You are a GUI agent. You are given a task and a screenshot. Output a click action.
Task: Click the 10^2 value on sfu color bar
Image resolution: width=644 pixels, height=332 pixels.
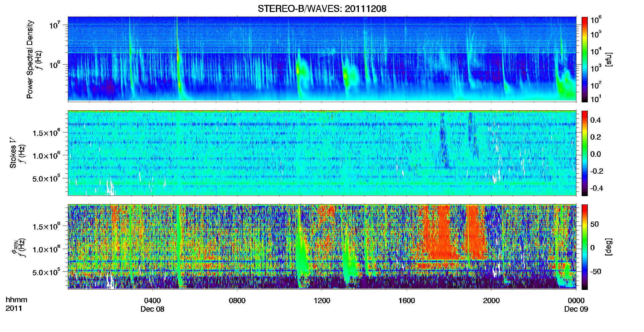pyautogui.click(x=596, y=85)
